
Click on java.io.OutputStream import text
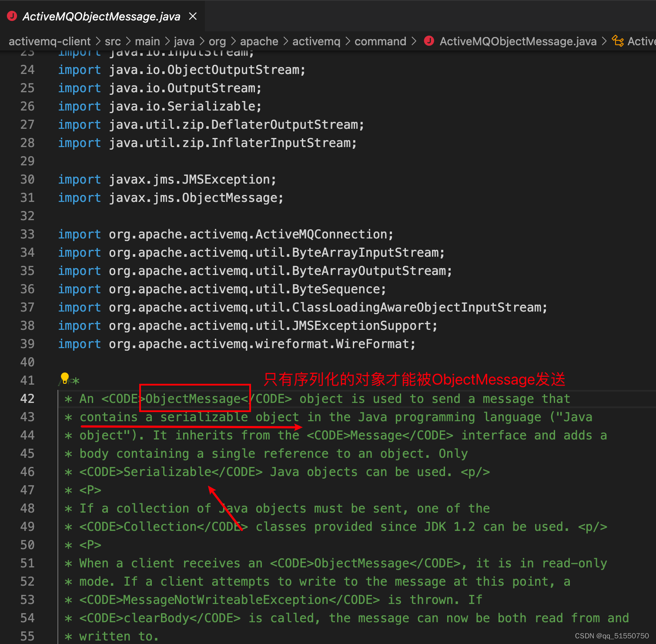coord(185,88)
